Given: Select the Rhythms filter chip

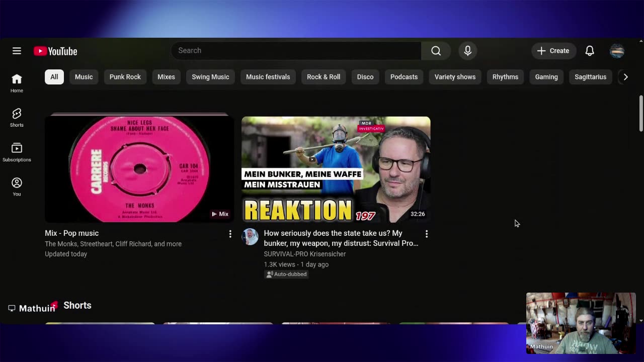Looking at the screenshot, I should point(505,77).
